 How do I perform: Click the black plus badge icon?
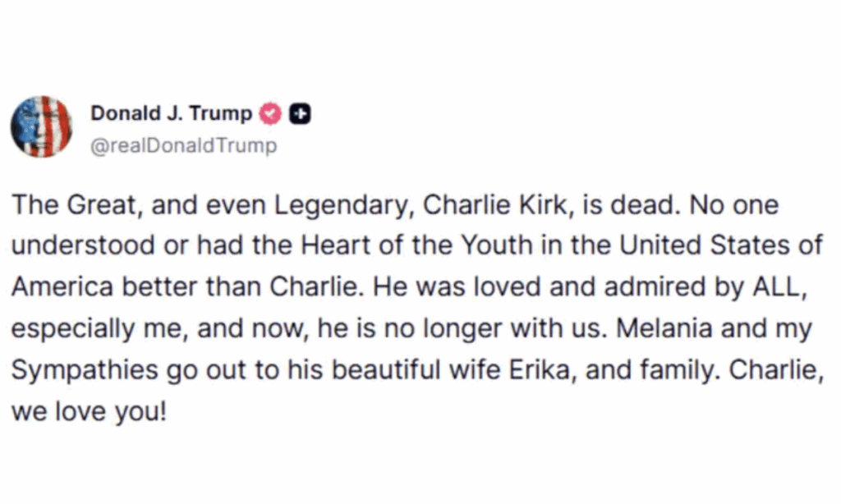tap(301, 113)
